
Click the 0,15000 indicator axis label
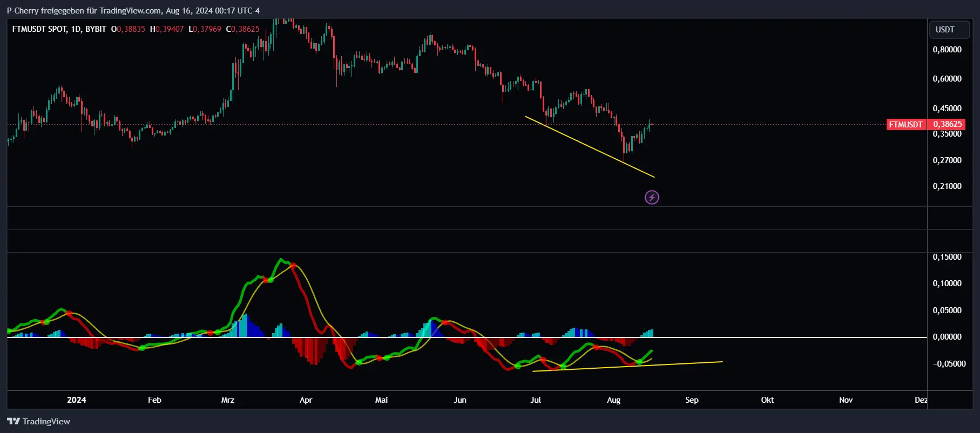(x=947, y=256)
